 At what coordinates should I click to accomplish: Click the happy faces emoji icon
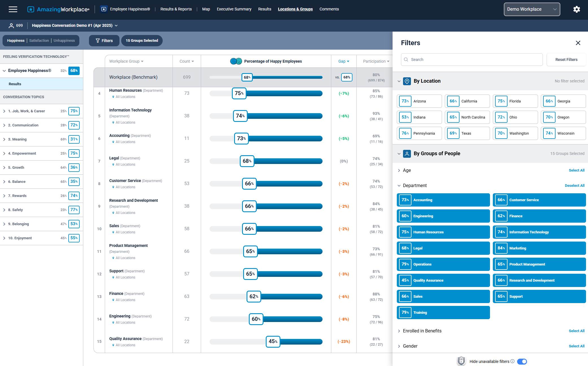pos(236,61)
